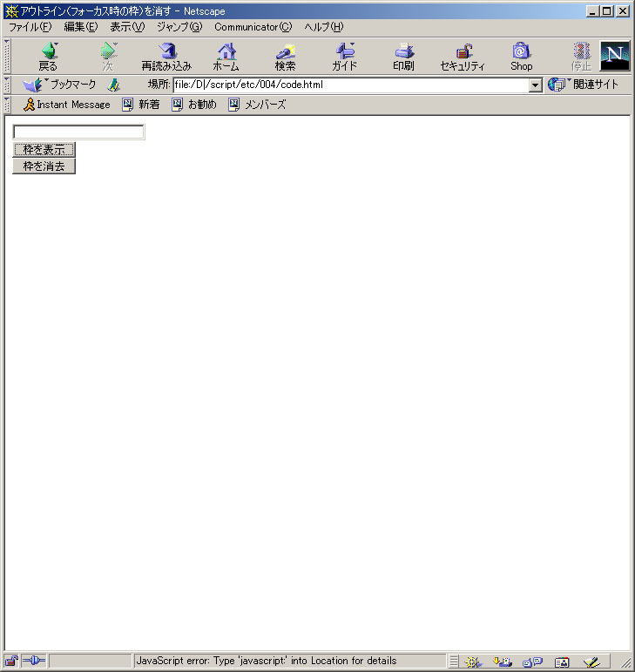Click the page proxy icon beside 場所
Screen dimensions: 635x672
(113, 85)
